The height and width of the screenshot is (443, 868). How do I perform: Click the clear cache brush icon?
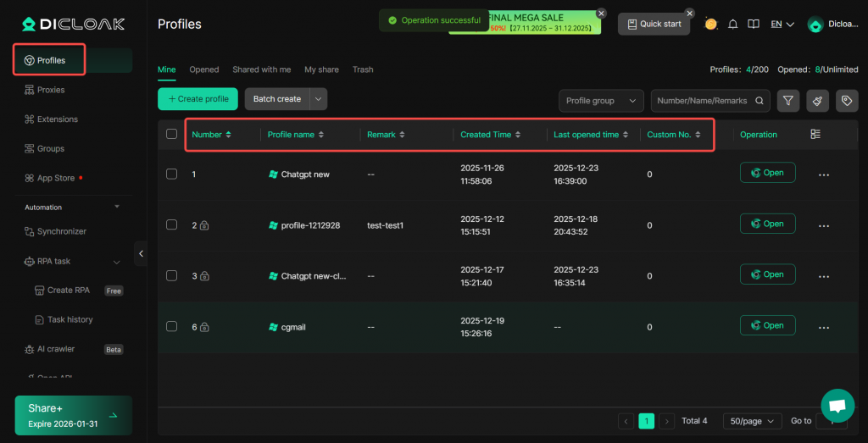(x=817, y=101)
